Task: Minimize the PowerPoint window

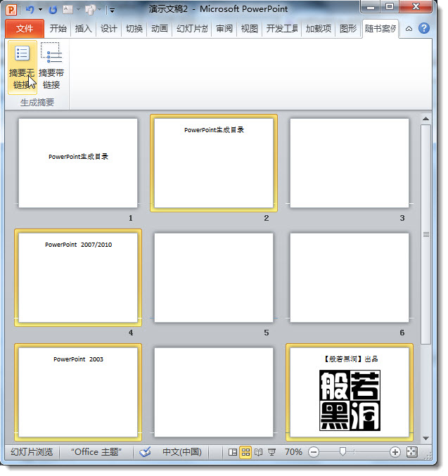Action: (371, 7)
